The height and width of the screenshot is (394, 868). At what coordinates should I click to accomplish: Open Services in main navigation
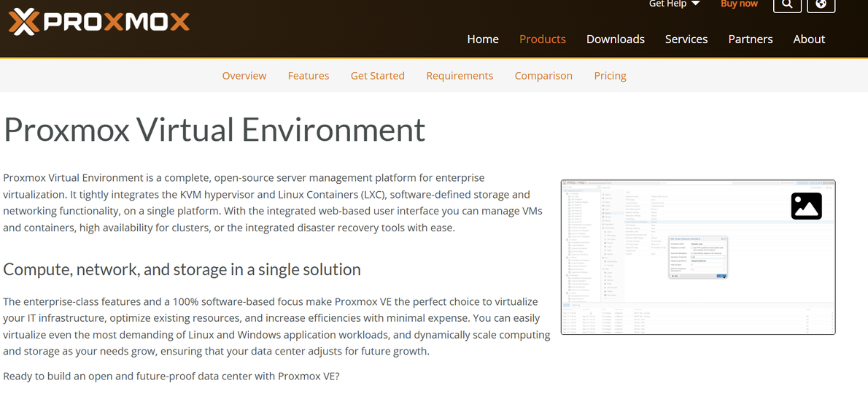click(686, 39)
